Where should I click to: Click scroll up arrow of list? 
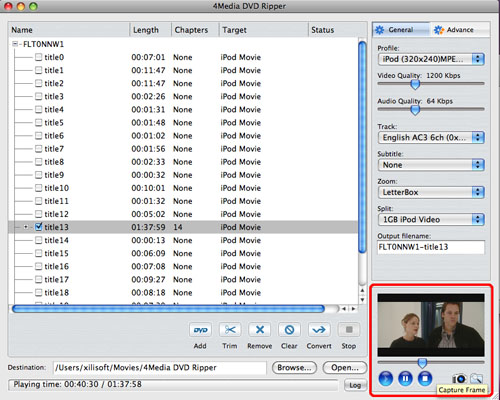pyautogui.click(x=363, y=291)
